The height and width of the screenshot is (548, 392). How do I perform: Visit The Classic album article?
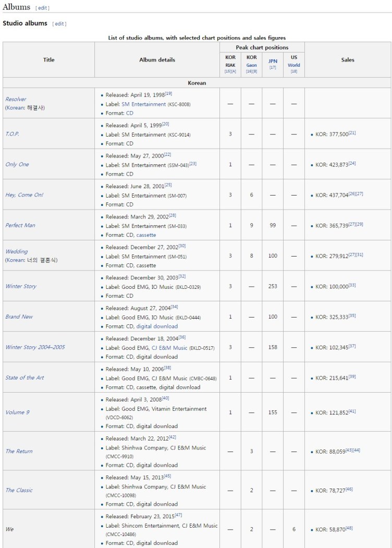pos(19,490)
